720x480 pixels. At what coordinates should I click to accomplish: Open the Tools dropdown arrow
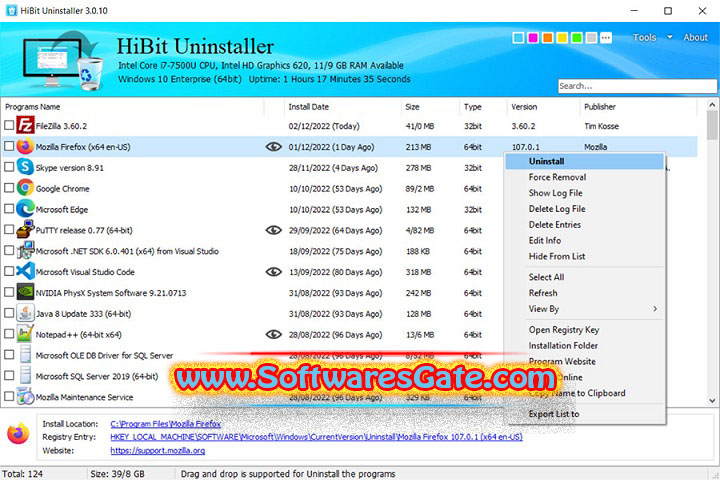point(670,37)
